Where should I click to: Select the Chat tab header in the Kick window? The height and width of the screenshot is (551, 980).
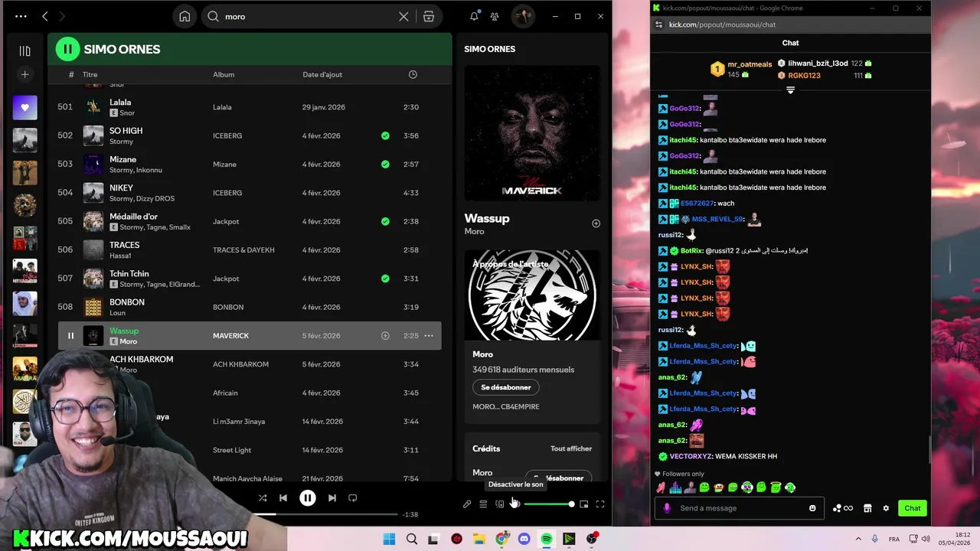[x=791, y=43]
